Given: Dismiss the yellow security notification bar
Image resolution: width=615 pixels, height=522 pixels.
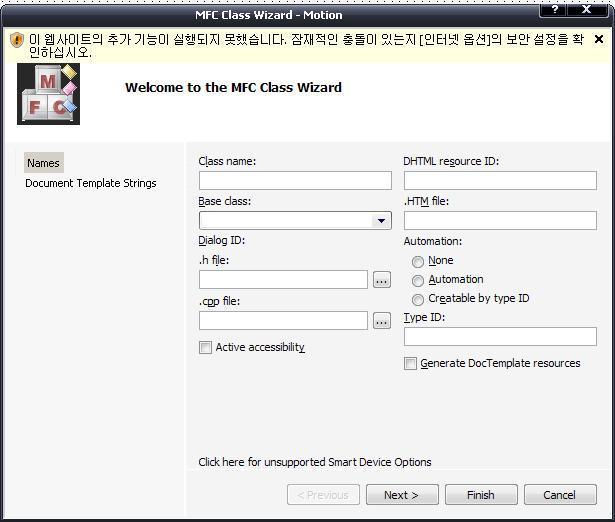Looking at the screenshot, I should coord(599,39).
